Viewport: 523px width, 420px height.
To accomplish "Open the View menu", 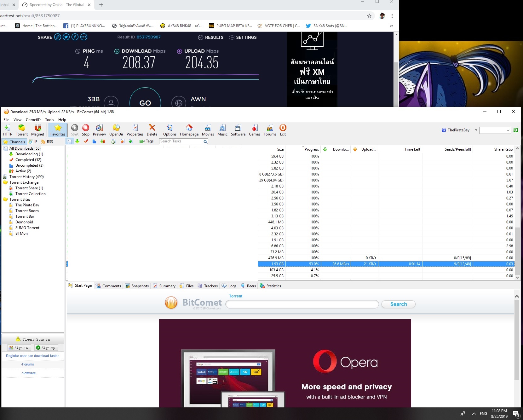I will [x=17, y=120].
